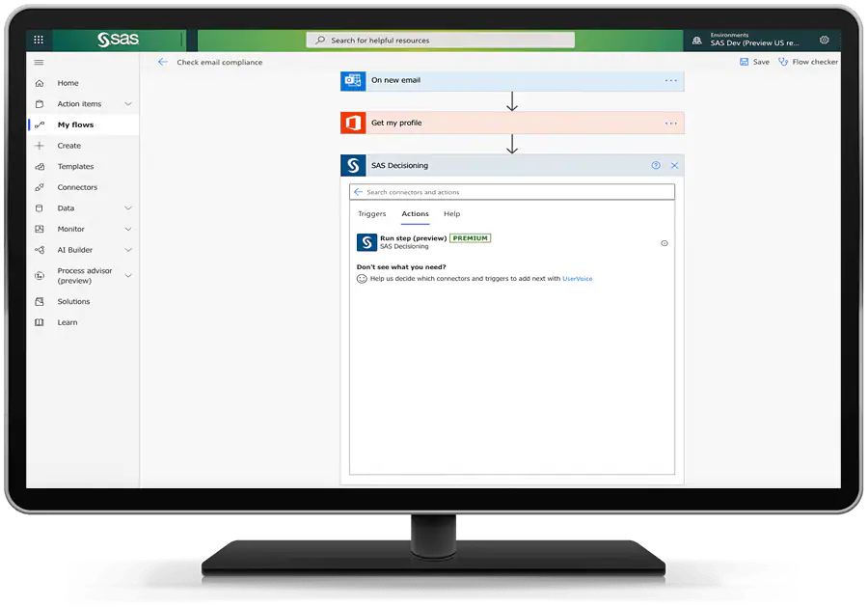Click info icon for Run step action
This screenshot has height=607, width=868.
click(x=665, y=243)
